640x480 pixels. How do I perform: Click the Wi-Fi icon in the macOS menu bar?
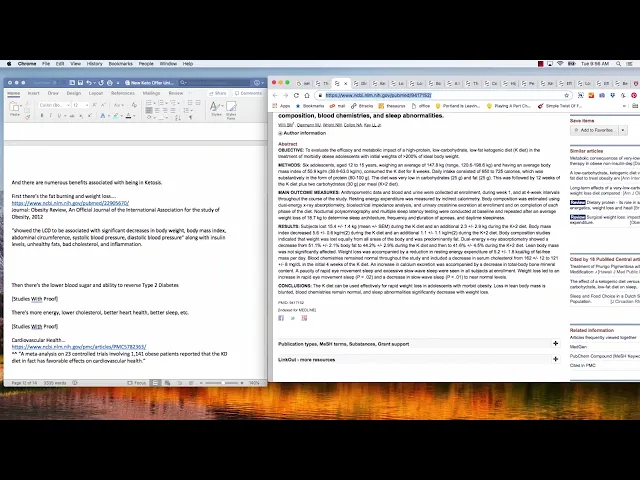click(560, 64)
